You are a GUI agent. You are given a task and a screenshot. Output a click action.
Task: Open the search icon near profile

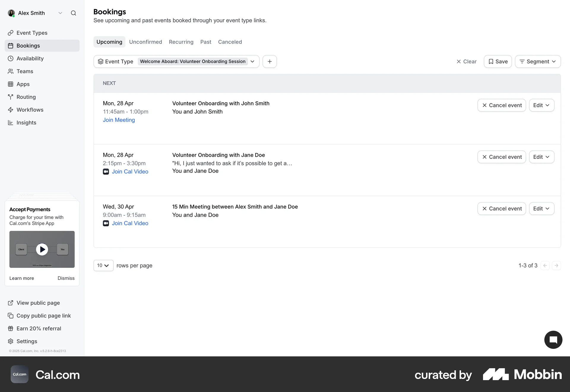(74, 13)
